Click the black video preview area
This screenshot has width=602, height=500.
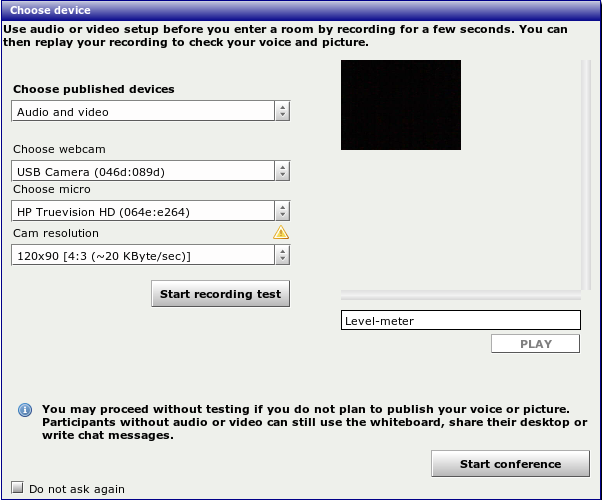tap(400, 105)
